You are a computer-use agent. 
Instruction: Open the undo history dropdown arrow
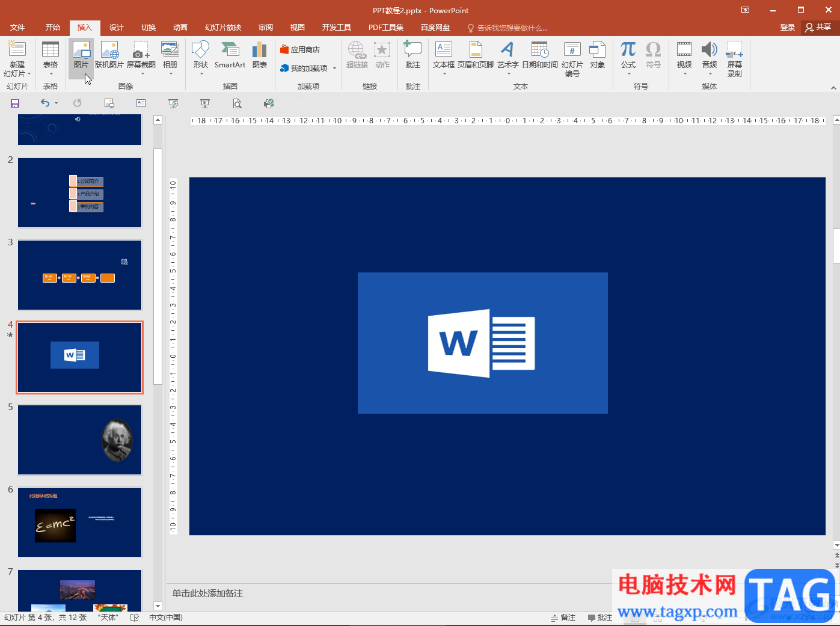pyautogui.click(x=56, y=103)
